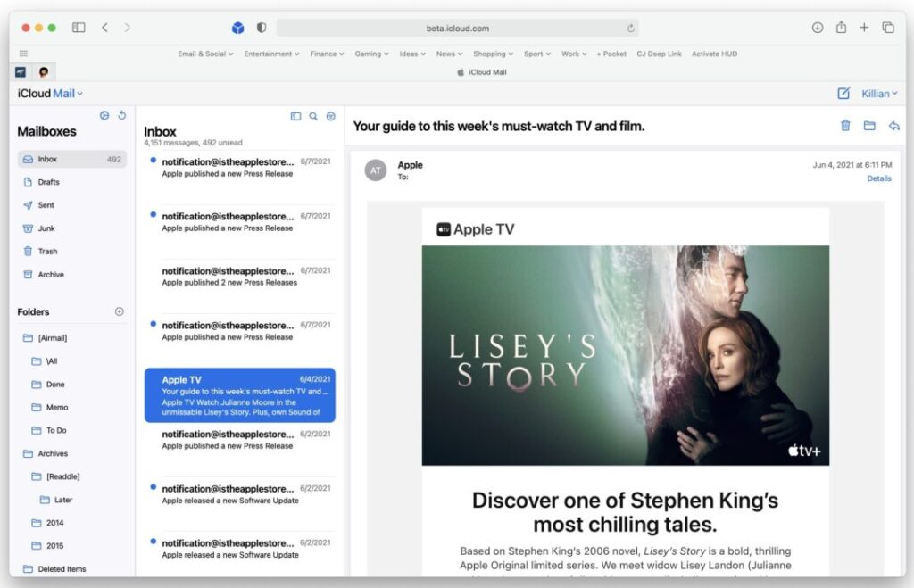Open Entertainment bookmarks folder
The image size is (914, 588).
[x=271, y=54]
